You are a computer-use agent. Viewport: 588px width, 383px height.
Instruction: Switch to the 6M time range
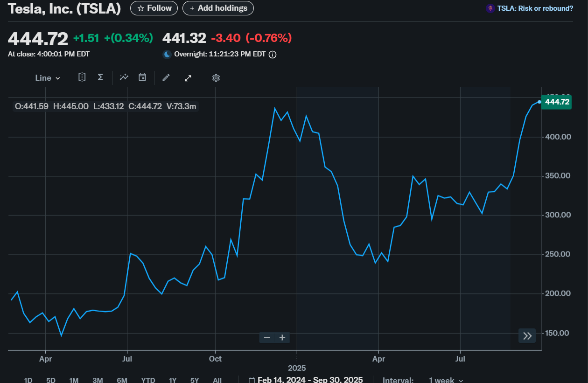(x=122, y=380)
